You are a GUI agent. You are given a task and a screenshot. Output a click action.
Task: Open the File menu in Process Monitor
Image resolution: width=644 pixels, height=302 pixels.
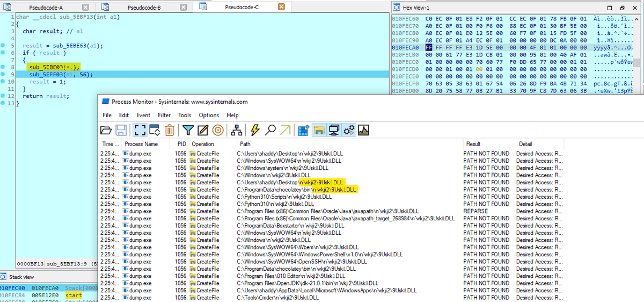107,115
